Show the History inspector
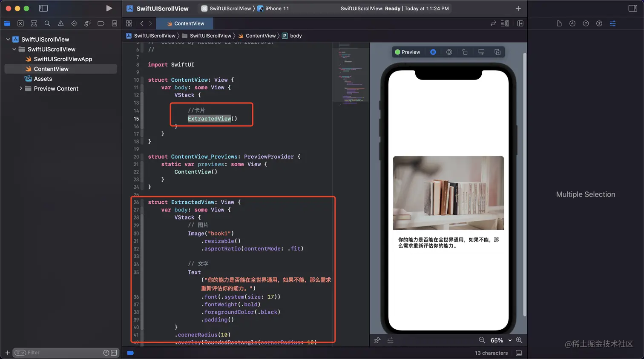The height and width of the screenshot is (359, 644). pos(572,23)
